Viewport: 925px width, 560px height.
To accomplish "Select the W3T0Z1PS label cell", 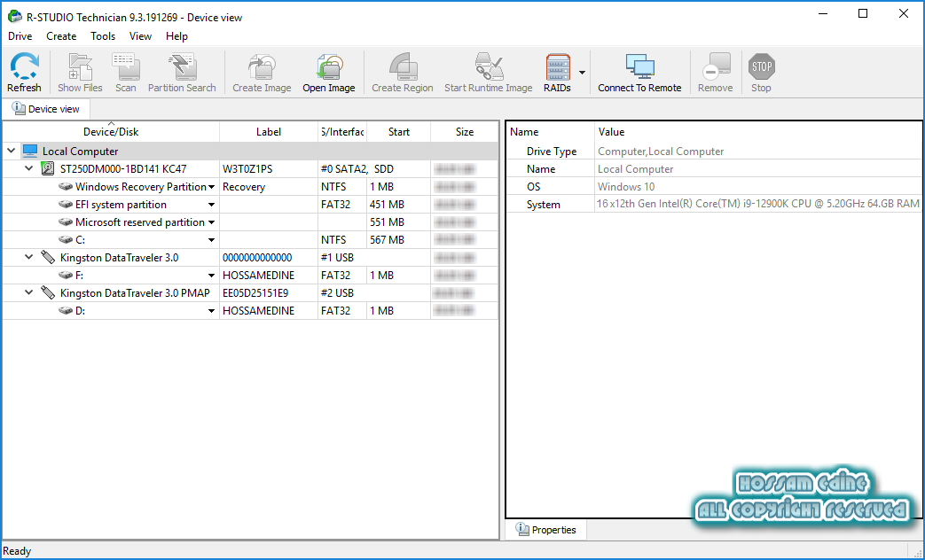I will pyautogui.click(x=269, y=169).
